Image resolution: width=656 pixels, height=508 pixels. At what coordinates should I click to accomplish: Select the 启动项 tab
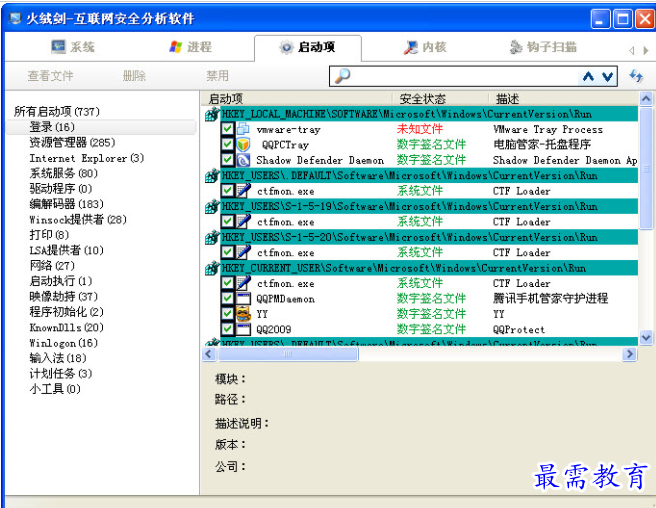tap(308, 47)
